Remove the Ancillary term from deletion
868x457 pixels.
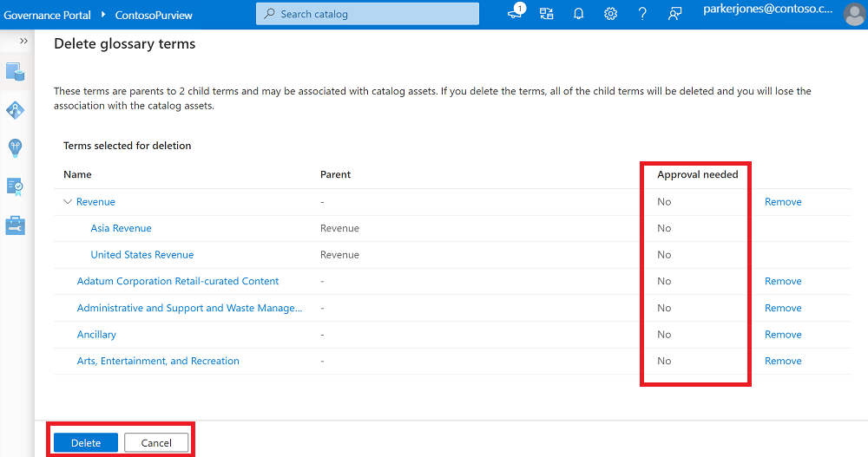[783, 334]
